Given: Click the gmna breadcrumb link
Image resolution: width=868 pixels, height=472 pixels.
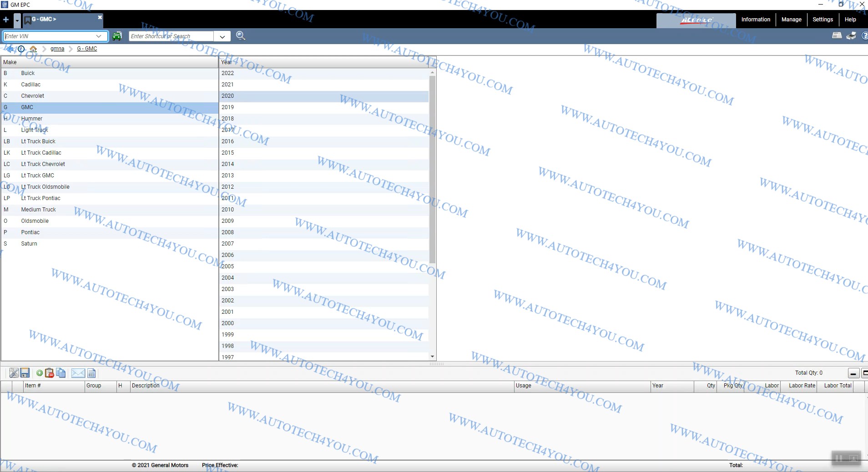Looking at the screenshot, I should pos(57,49).
